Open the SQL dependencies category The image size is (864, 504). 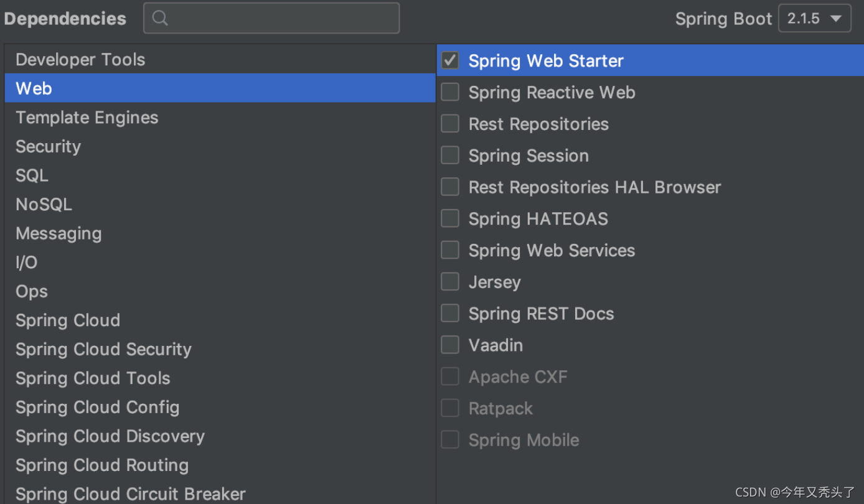pyautogui.click(x=32, y=175)
